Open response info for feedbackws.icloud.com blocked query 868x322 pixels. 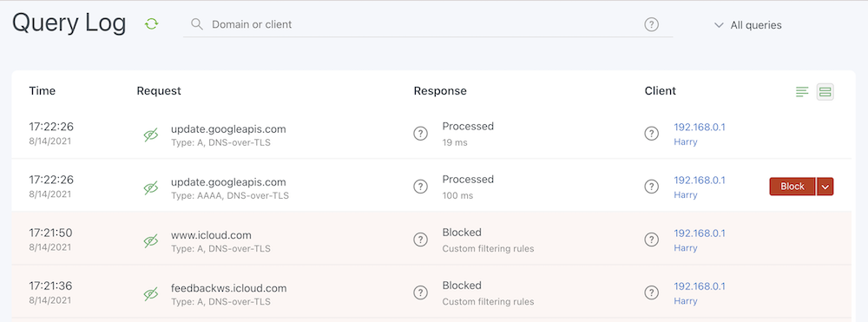click(421, 292)
